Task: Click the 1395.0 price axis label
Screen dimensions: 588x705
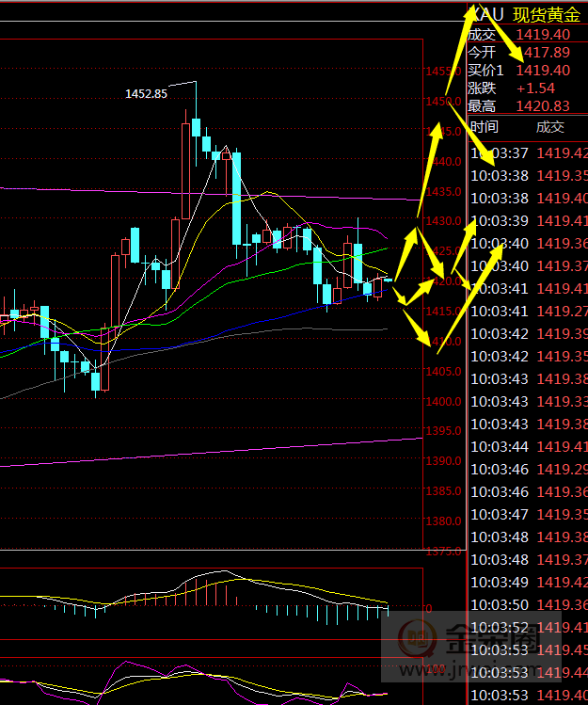Action: (443, 431)
